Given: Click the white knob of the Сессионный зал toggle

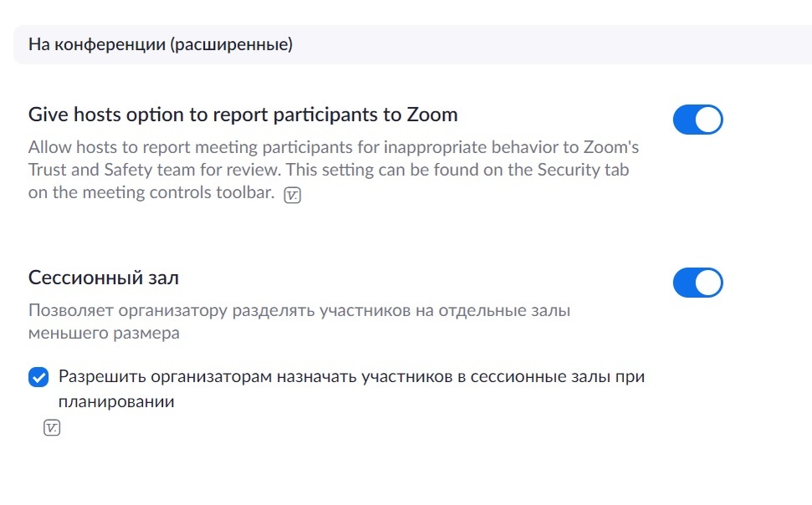Looking at the screenshot, I should pyautogui.click(x=708, y=283).
